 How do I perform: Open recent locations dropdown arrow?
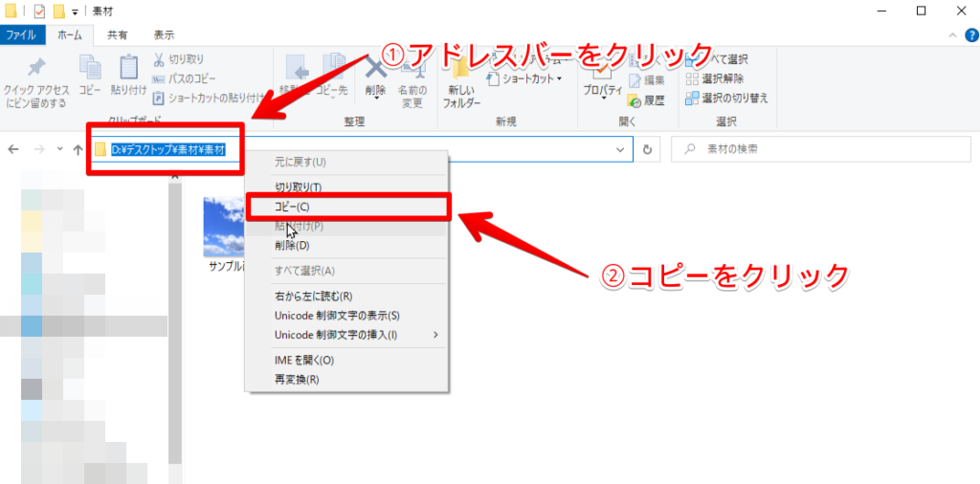(60, 150)
